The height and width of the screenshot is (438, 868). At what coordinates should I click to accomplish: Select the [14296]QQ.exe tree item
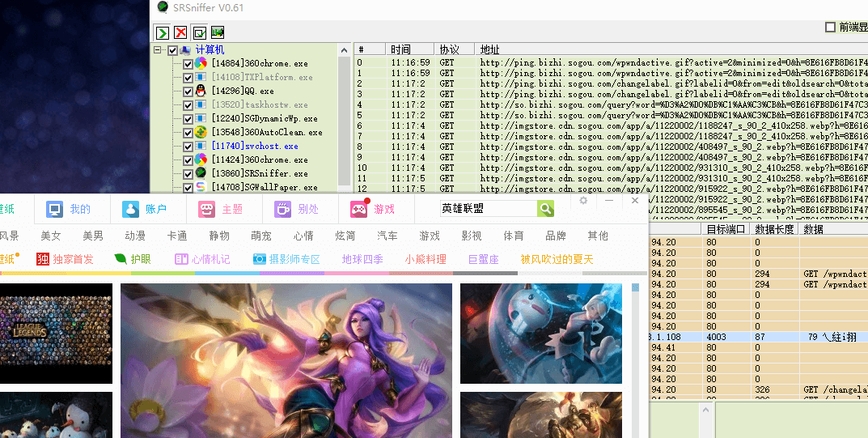coord(243,91)
